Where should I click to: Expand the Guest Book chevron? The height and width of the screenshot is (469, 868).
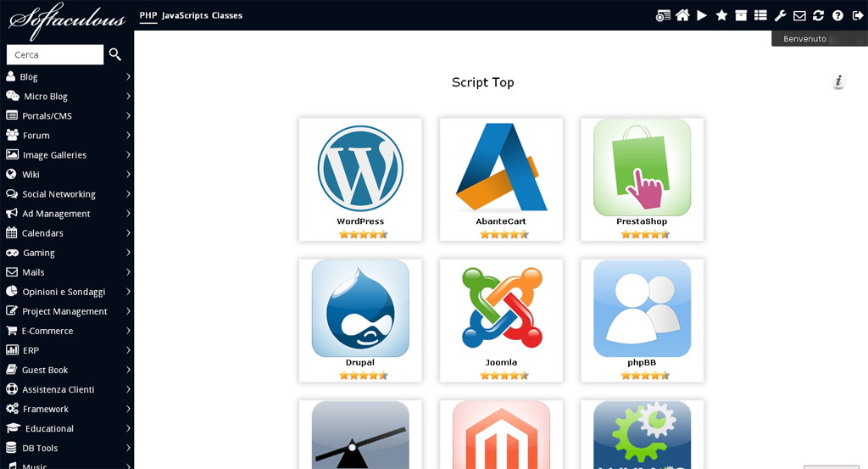pyautogui.click(x=128, y=369)
